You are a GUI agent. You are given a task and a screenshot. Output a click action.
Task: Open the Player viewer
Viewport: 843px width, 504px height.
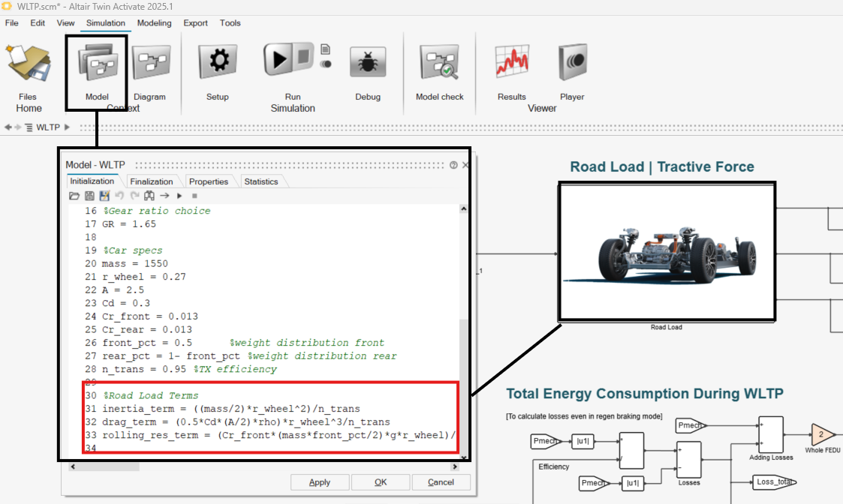(573, 61)
